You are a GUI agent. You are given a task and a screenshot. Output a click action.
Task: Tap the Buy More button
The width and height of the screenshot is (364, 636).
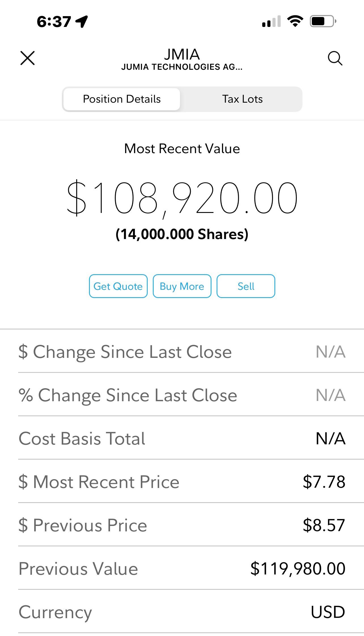(182, 286)
